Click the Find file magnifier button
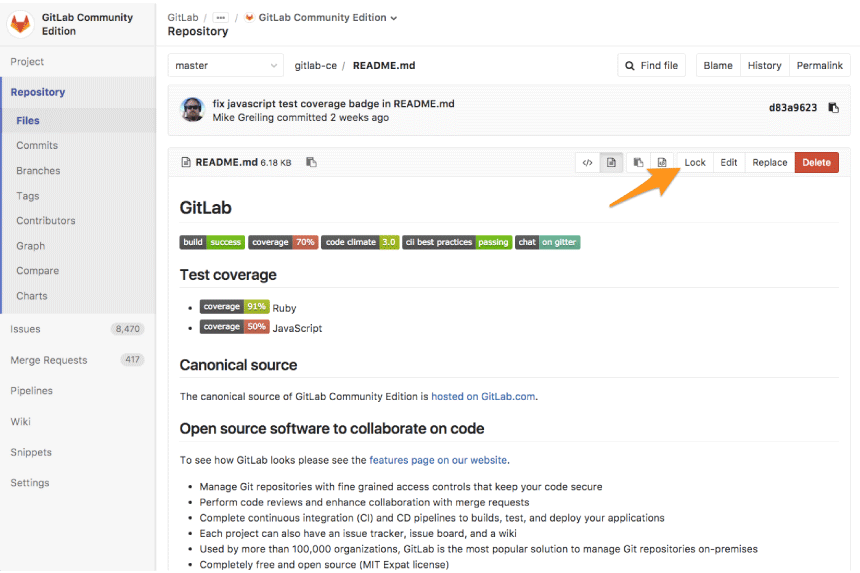 click(651, 65)
